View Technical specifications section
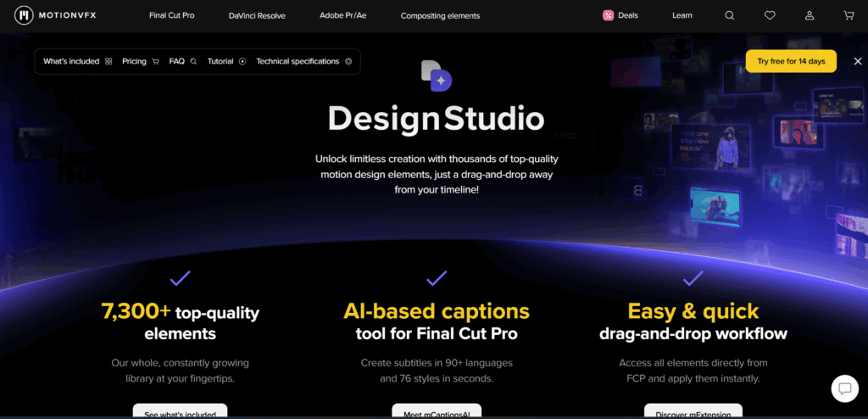The image size is (868, 419). point(303,61)
